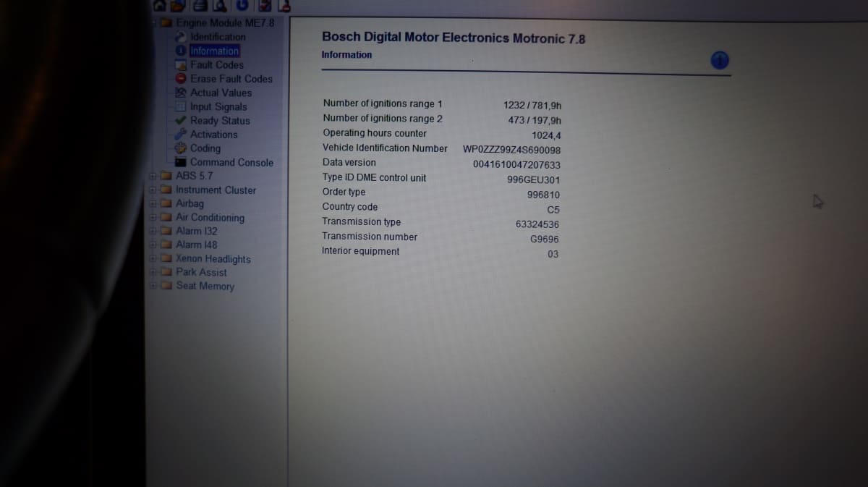Select the Air Conditioning module
The width and height of the screenshot is (868, 487).
(x=210, y=218)
